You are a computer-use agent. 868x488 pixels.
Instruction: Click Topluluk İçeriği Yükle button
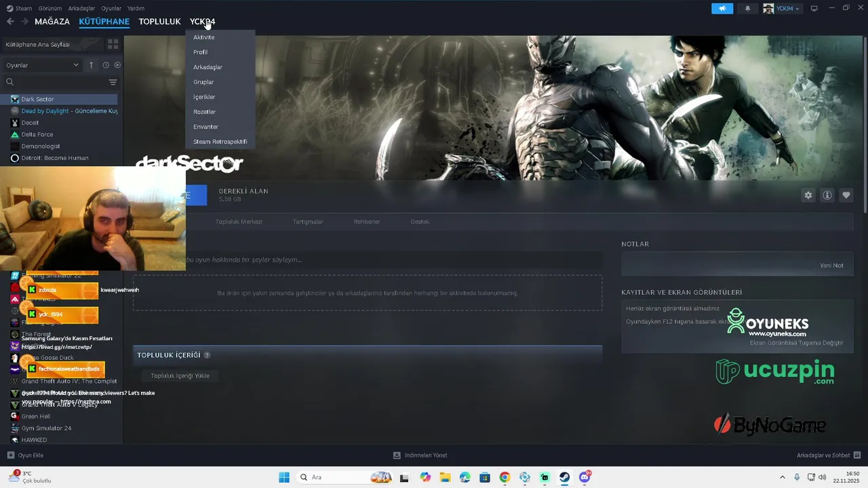[x=180, y=375]
